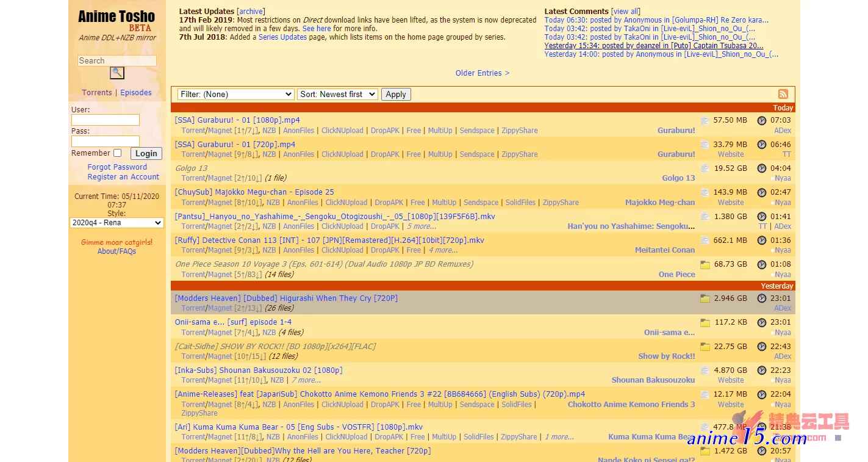Open Anime Tosho site title
The width and height of the screenshot is (868, 462).
(x=117, y=17)
